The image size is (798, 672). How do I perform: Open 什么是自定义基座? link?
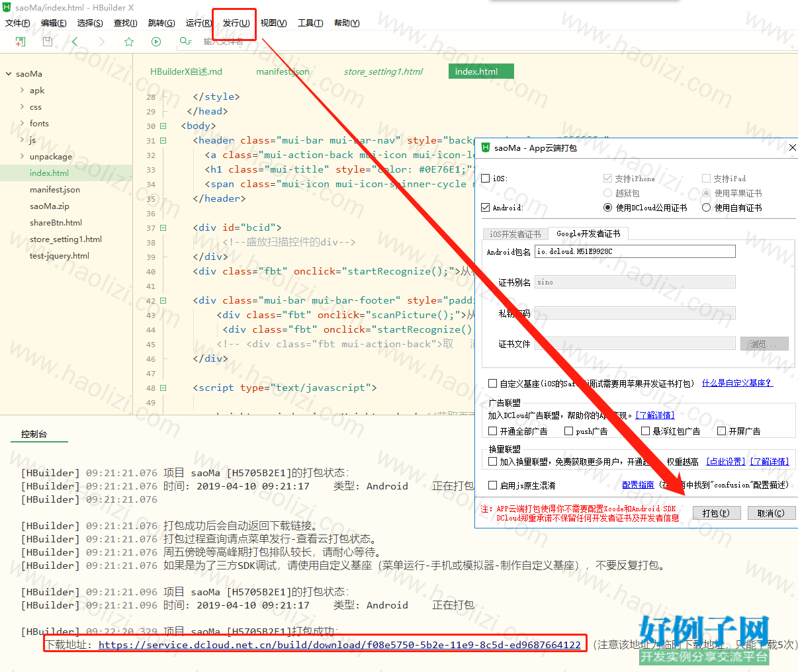click(737, 383)
